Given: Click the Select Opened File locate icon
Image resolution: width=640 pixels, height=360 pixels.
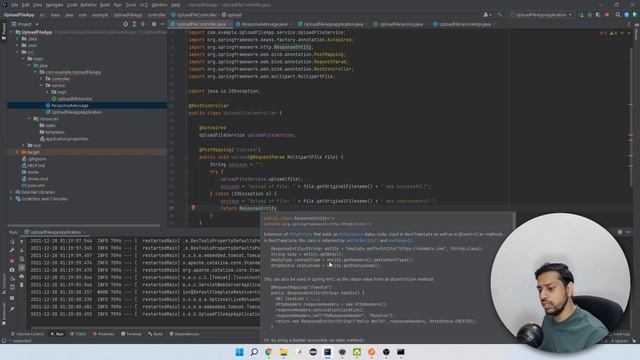Looking at the screenshot, I should (x=125, y=24).
